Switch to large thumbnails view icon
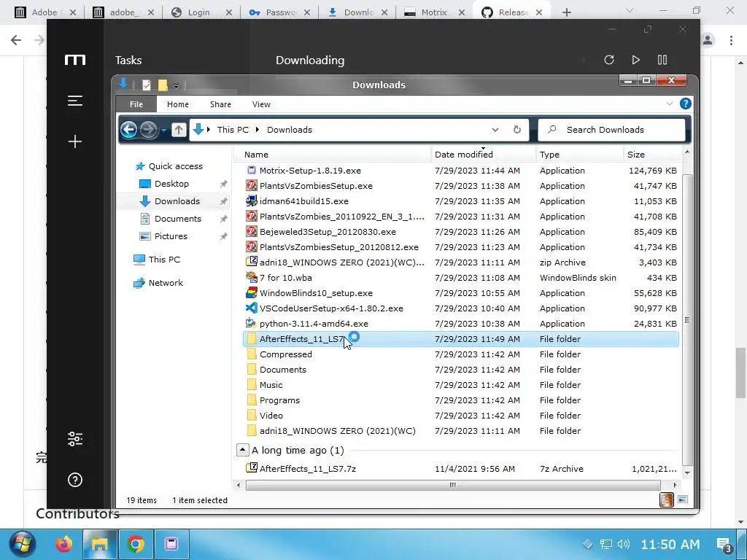 pyautogui.click(x=683, y=499)
